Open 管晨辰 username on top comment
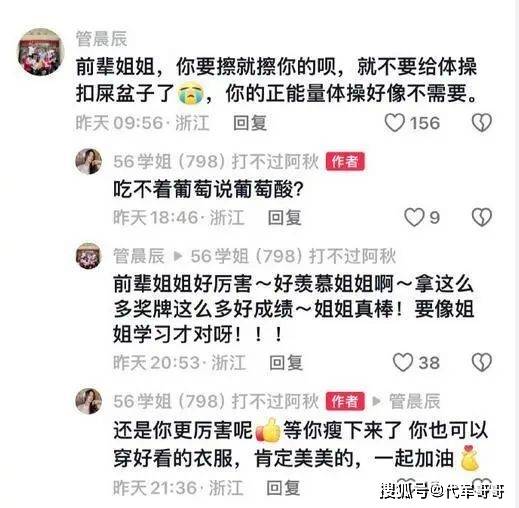The image size is (519, 508). click(x=101, y=39)
